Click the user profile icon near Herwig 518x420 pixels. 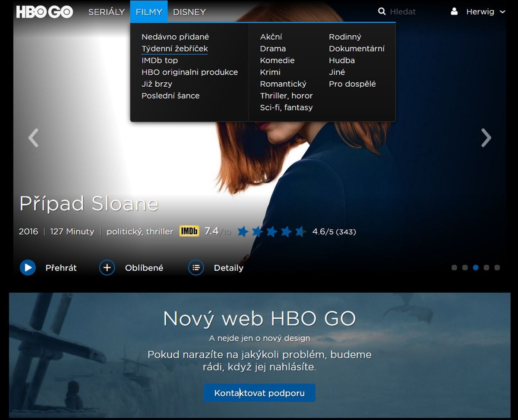pos(455,12)
